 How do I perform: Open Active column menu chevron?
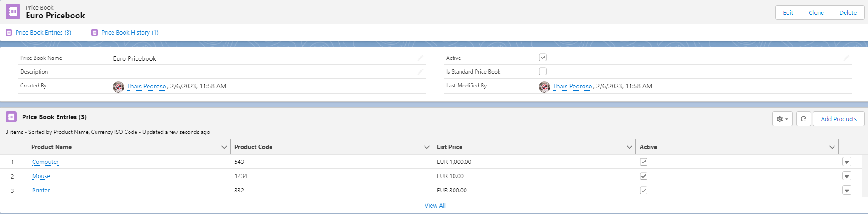coord(832,147)
